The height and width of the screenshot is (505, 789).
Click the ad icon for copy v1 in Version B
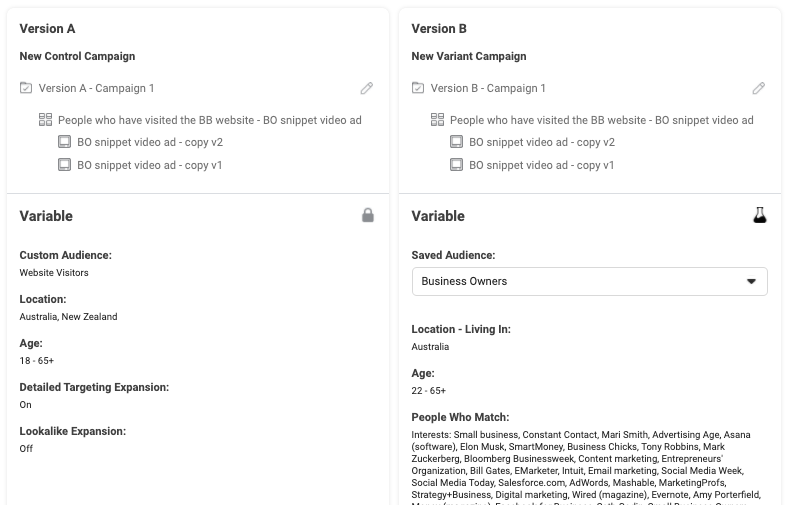pyautogui.click(x=457, y=165)
